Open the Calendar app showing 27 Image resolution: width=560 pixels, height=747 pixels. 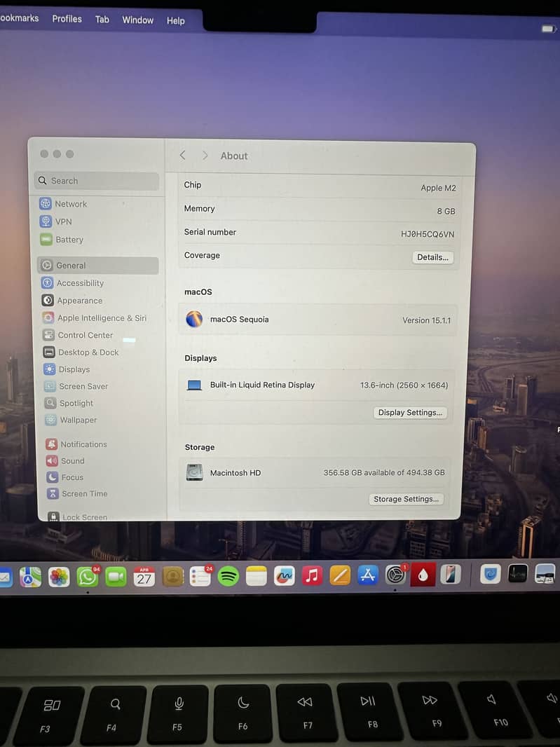144,577
